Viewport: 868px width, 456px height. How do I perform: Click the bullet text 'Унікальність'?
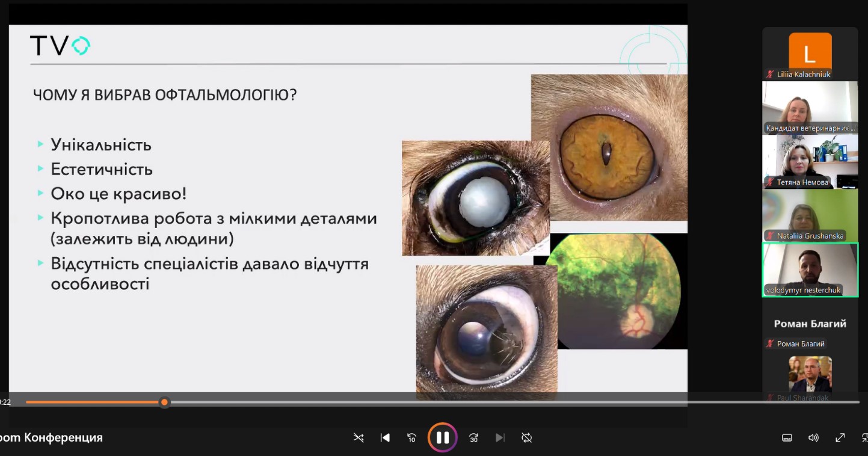(x=101, y=145)
